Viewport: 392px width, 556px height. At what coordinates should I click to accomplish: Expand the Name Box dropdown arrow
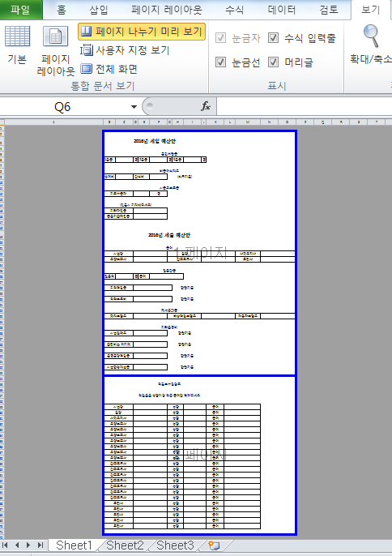click(x=134, y=107)
